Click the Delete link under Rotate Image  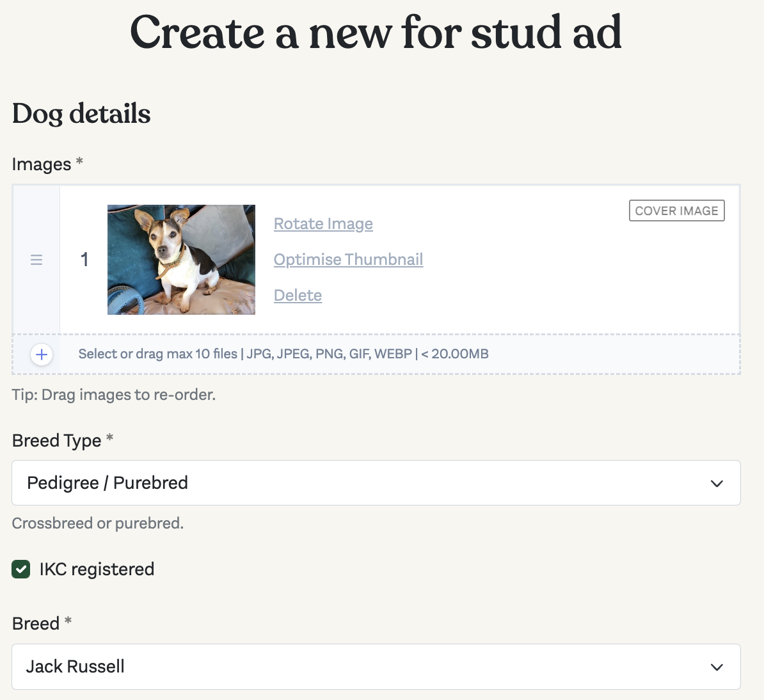click(298, 295)
